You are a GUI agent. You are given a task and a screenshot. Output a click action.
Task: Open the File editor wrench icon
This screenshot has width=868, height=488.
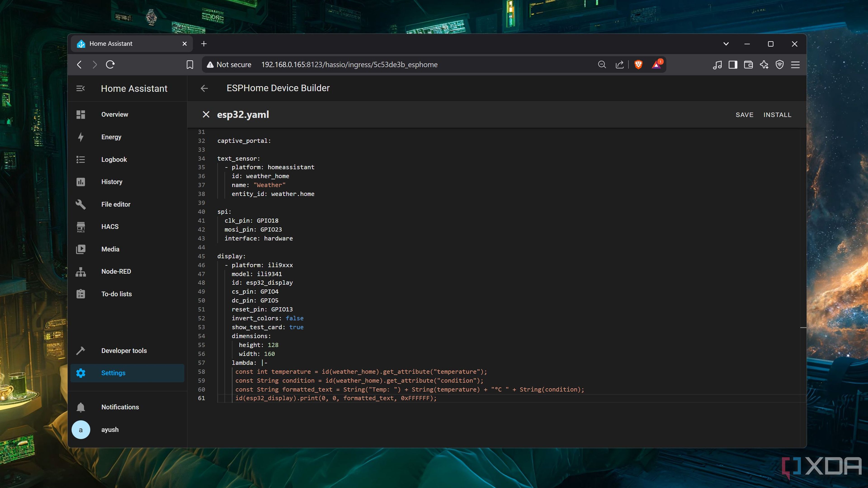tap(80, 204)
